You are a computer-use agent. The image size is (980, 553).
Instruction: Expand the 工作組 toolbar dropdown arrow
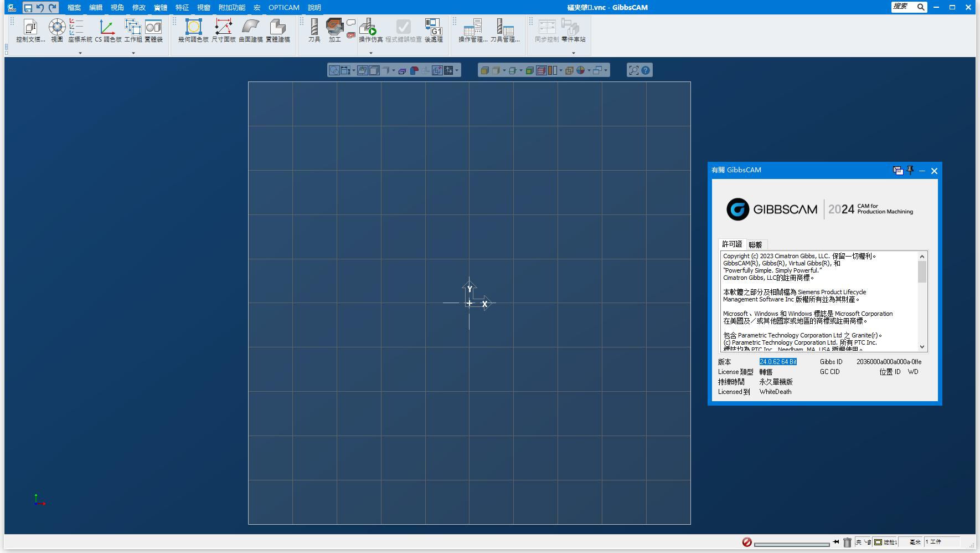tap(133, 53)
